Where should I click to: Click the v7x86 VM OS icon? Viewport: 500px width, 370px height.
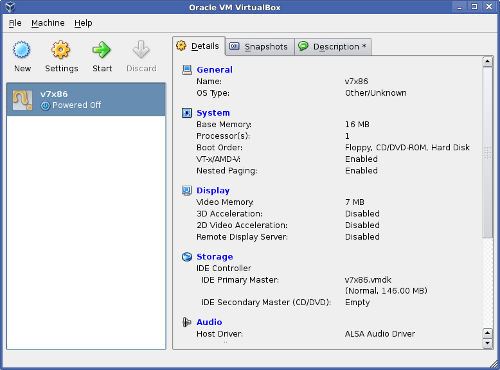tap(22, 100)
